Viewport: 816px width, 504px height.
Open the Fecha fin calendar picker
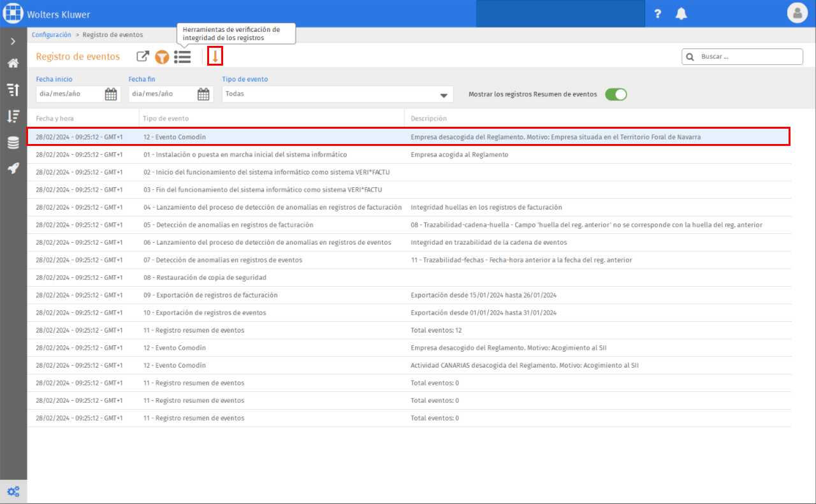click(203, 94)
